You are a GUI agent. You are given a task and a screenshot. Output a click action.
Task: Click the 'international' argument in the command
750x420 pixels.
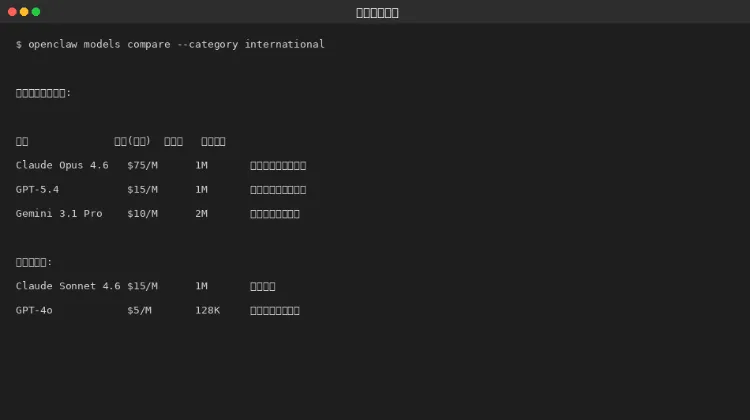point(285,44)
